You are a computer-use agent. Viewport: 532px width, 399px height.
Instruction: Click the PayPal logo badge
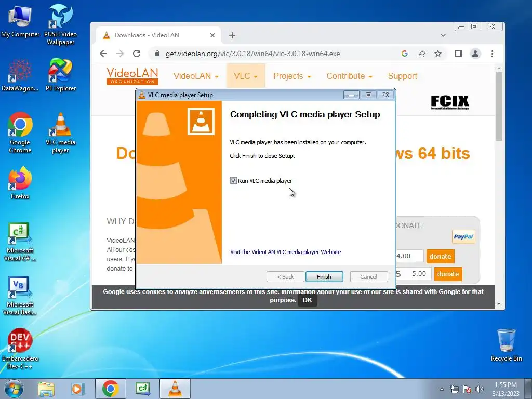463,237
